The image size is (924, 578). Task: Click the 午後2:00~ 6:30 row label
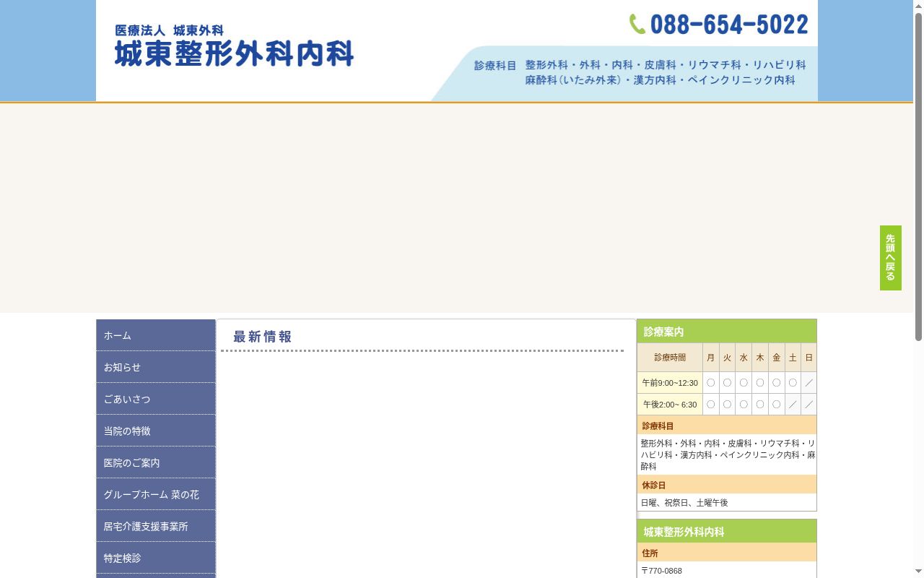(670, 405)
